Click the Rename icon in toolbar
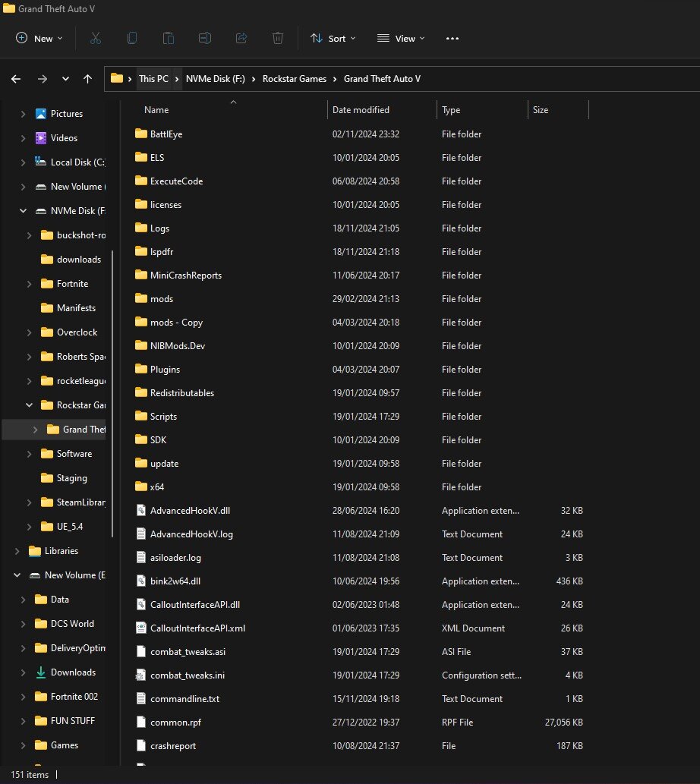This screenshot has height=784, width=700. coord(205,38)
